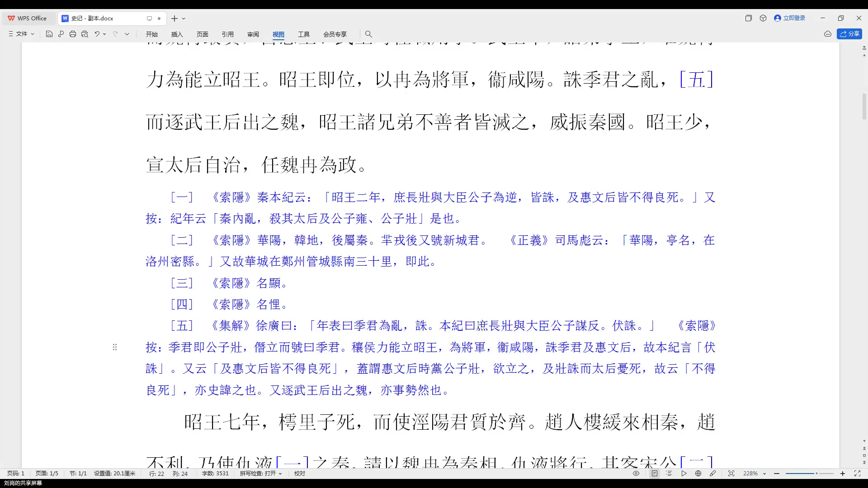The width and height of the screenshot is (868, 488).
Task: Switch to the 开始 ribbon tab
Action: pos(152,34)
